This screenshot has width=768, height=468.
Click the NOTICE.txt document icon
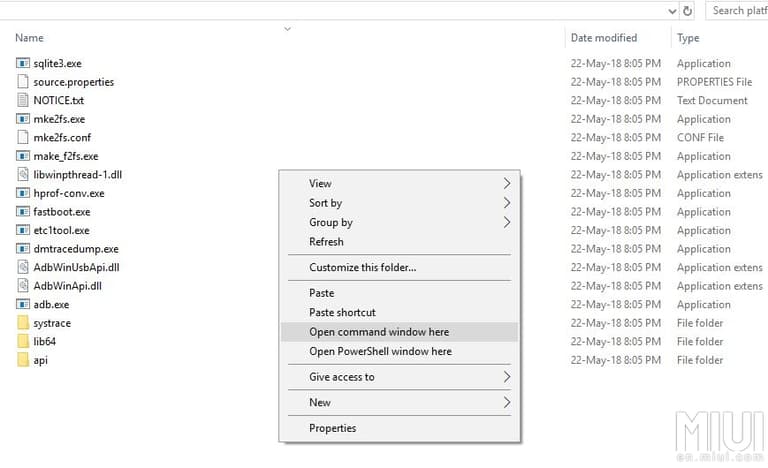click(24, 100)
